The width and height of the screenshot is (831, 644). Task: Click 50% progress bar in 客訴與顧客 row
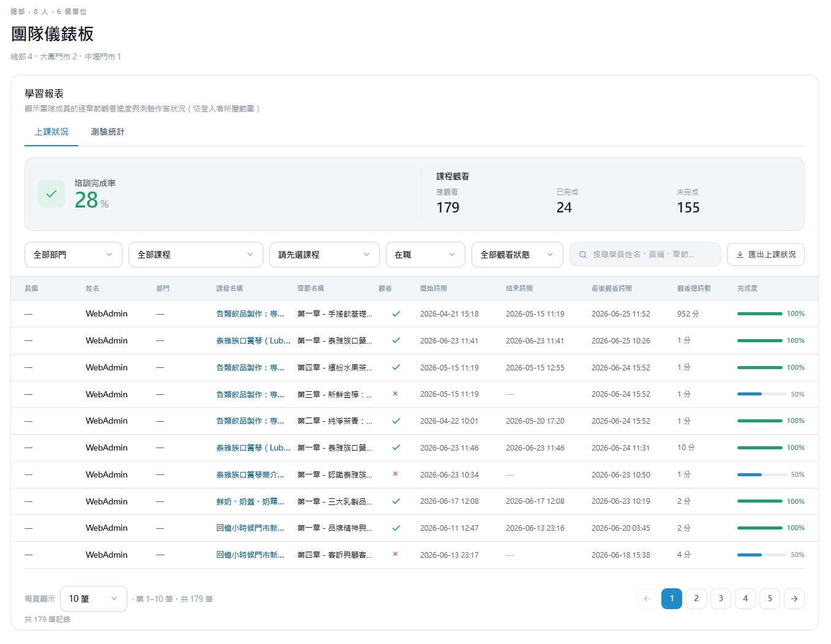point(762,555)
